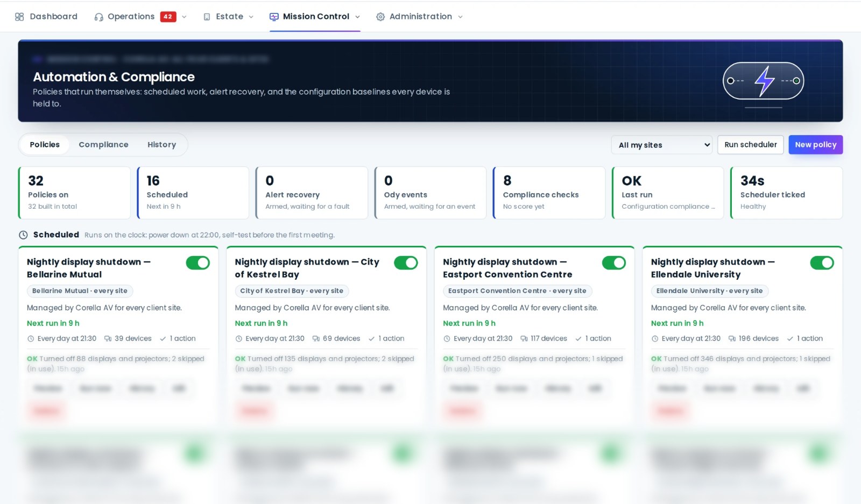Disable the Bellarine Mutual shutdown policy toggle
Screen dimensions: 861x504
point(198,262)
